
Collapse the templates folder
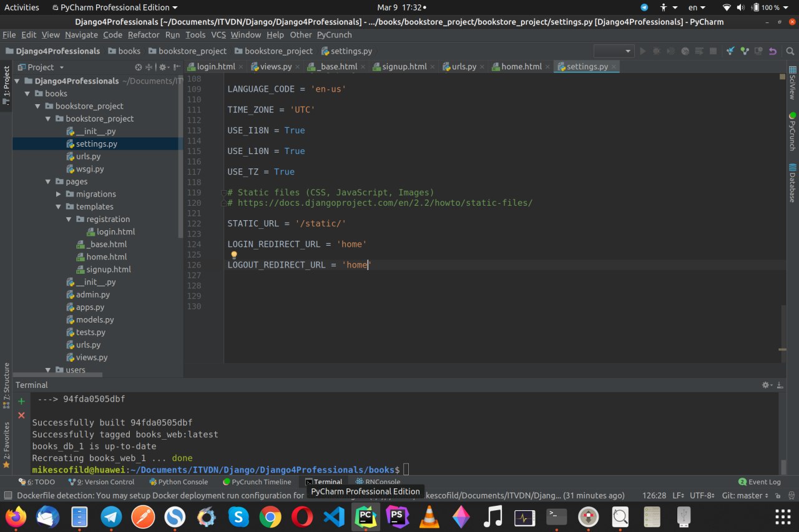pyautogui.click(x=59, y=206)
